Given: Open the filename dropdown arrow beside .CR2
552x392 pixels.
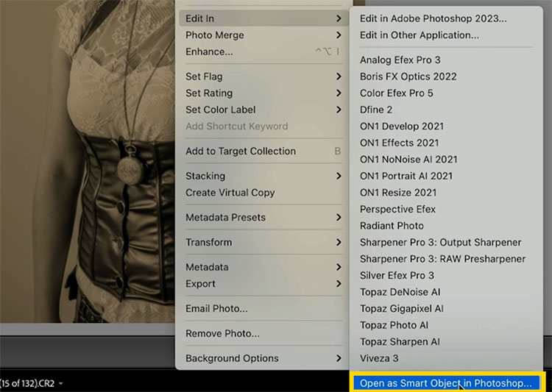Looking at the screenshot, I should [60, 383].
